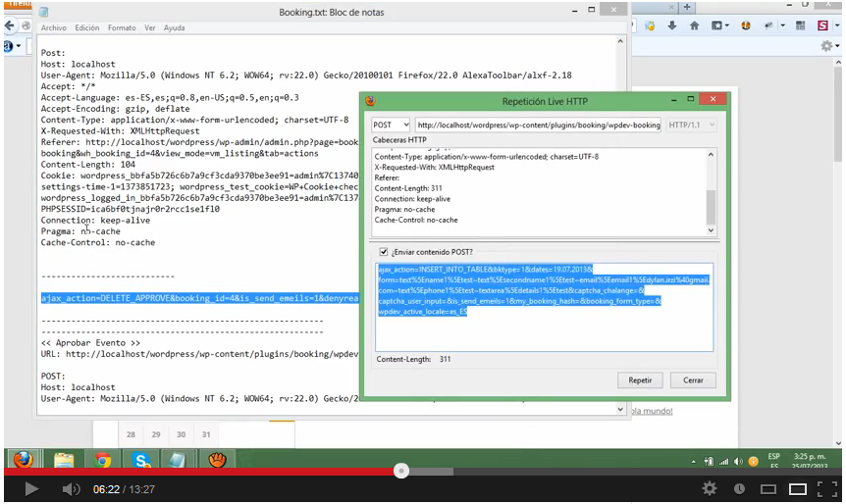Screen dimensions: 846x504
Task: Open Chrome from the taskbar
Action: click(102, 460)
